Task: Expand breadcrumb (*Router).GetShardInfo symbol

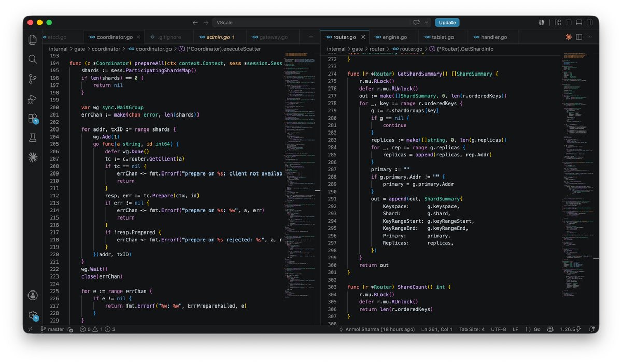Action: tap(461, 49)
